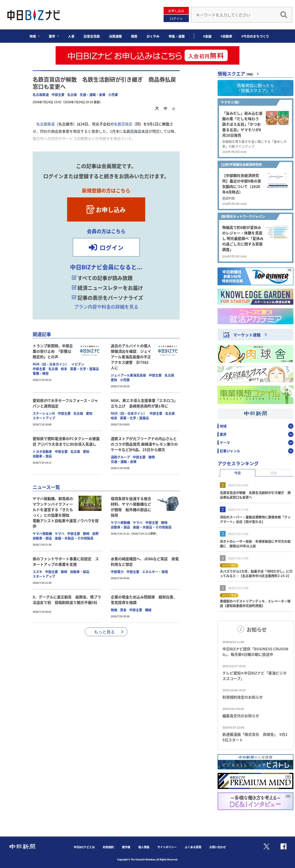This screenshot has width=295, height=868.
Task: Select the medium 中 font size option
Action: point(165,108)
